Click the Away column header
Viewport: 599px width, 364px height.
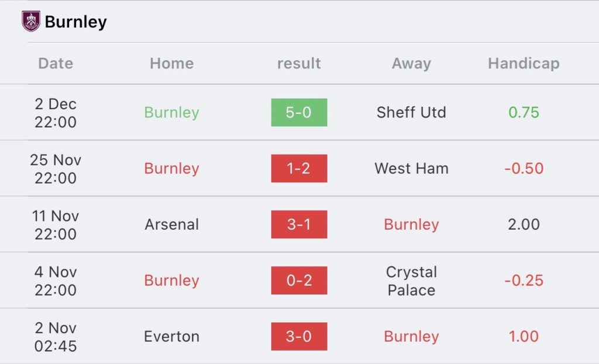(x=411, y=63)
